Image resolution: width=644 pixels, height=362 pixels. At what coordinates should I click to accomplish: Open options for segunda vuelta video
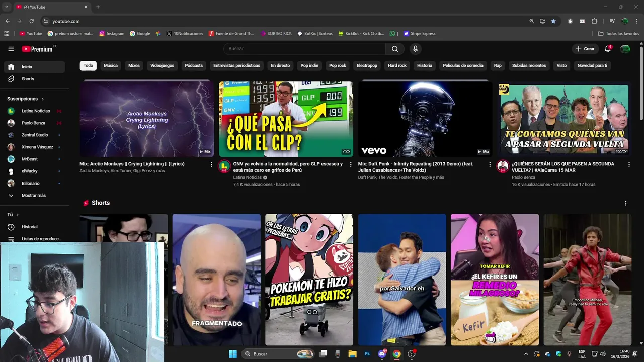tap(629, 164)
